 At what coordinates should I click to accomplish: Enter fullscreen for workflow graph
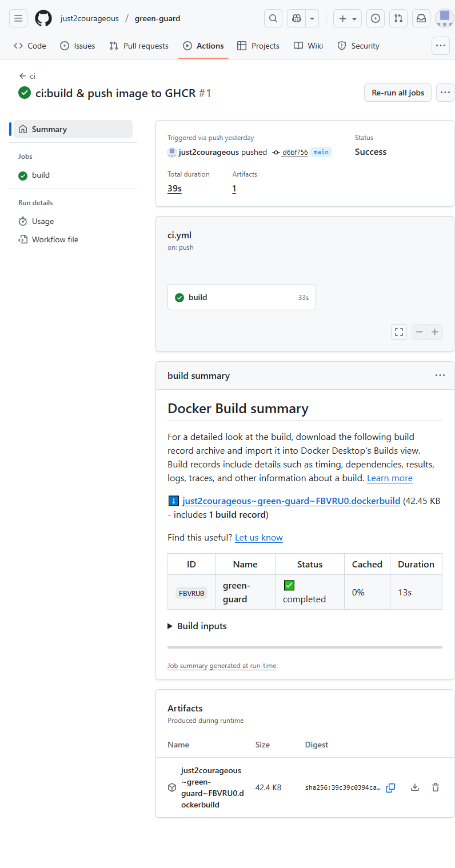pos(399,332)
